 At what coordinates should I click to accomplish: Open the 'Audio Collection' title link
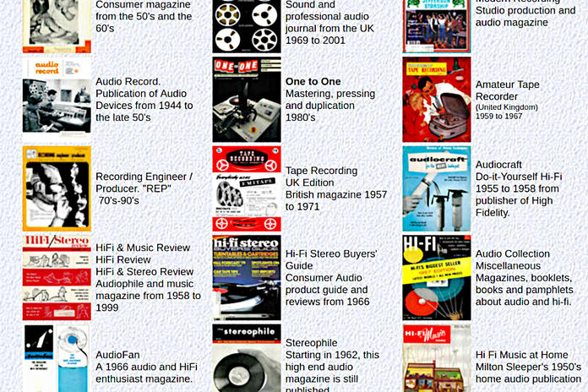tap(513, 253)
